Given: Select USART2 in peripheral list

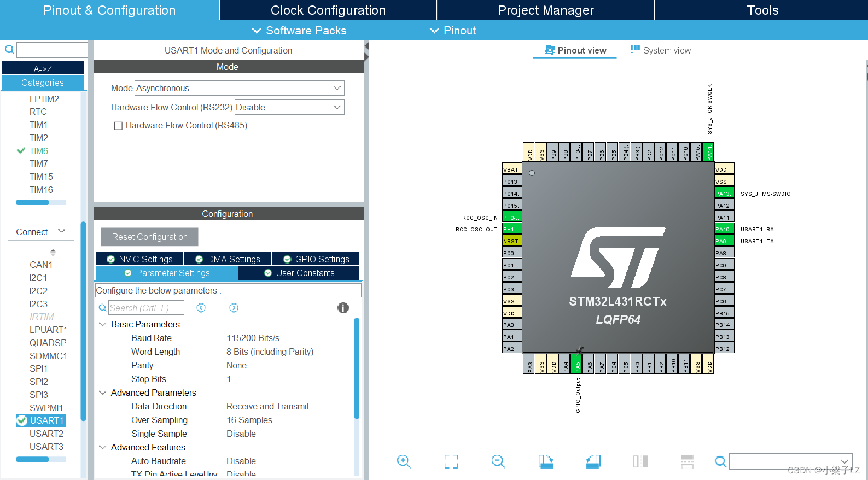Looking at the screenshot, I should click(x=46, y=434).
